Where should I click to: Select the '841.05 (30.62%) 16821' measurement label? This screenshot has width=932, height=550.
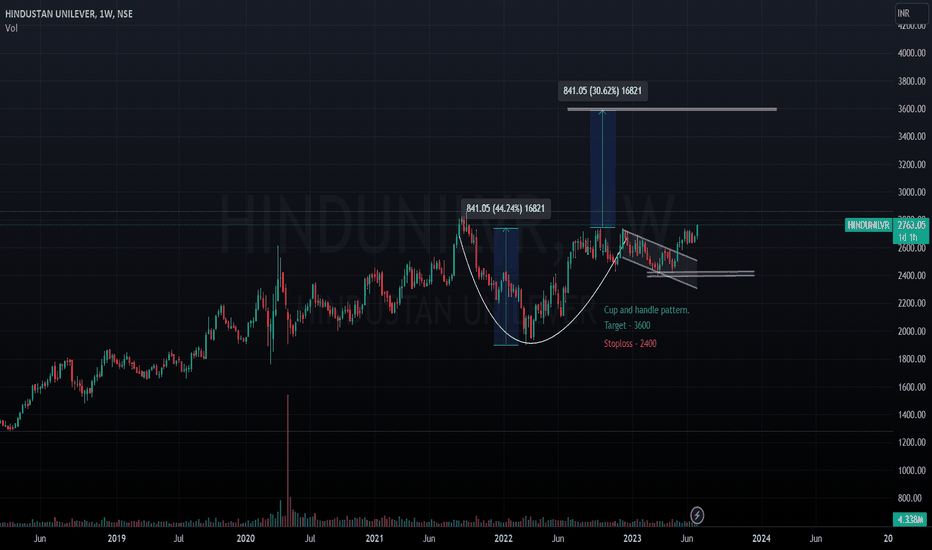[602, 91]
